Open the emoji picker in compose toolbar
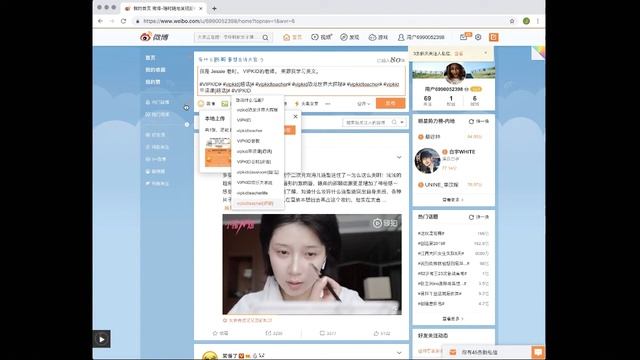Screen dimensions: 640x360 click(207, 104)
